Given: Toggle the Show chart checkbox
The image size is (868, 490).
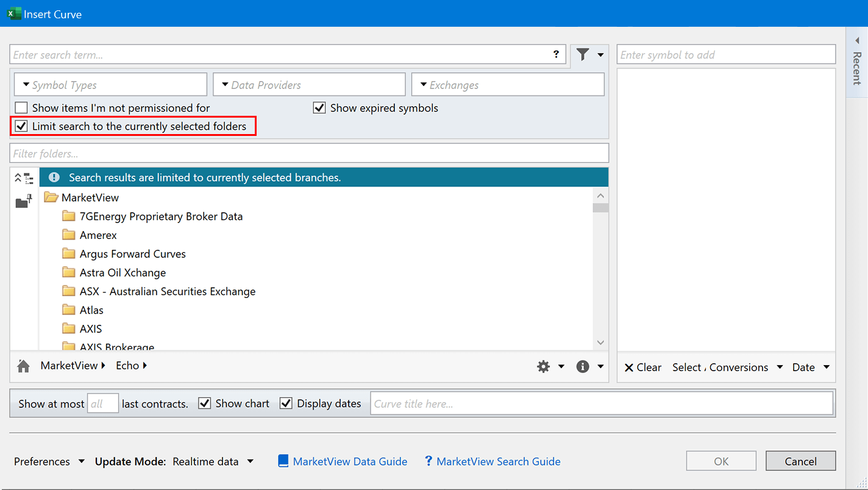Looking at the screenshot, I should (205, 403).
